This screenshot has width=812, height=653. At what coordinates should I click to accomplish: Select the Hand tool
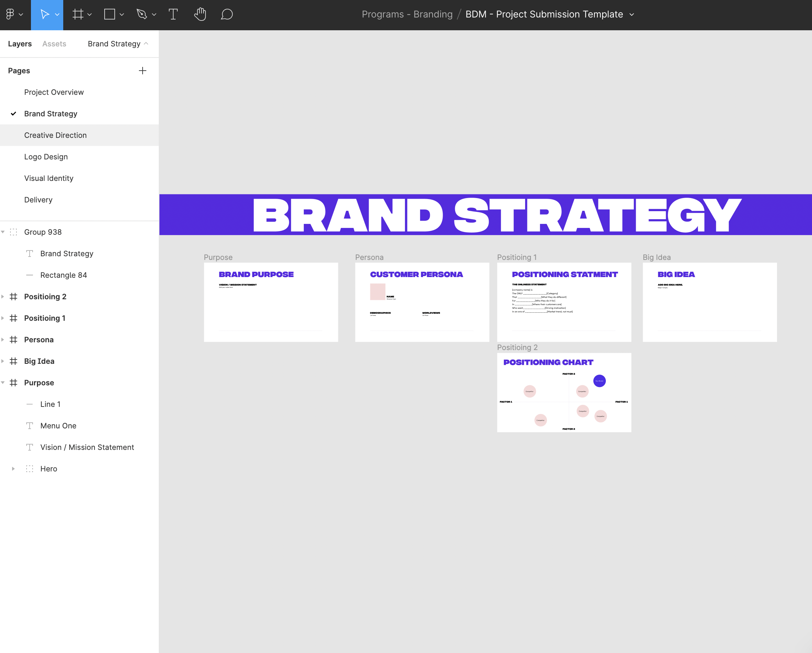(x=200, y=15)
